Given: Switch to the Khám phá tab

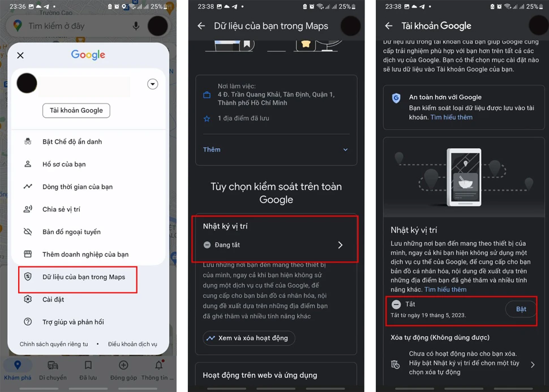Looking at the screenshot, I should [x=18, y=365].
